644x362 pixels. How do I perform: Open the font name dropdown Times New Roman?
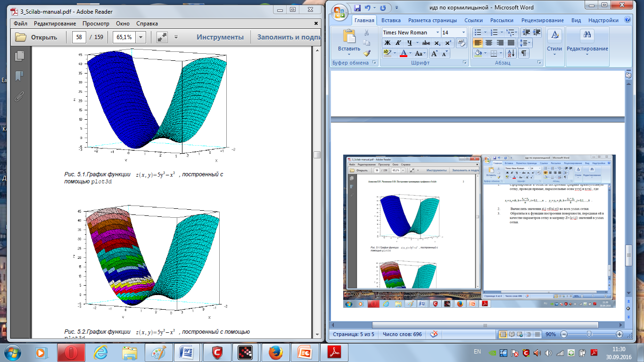[411, 33]
